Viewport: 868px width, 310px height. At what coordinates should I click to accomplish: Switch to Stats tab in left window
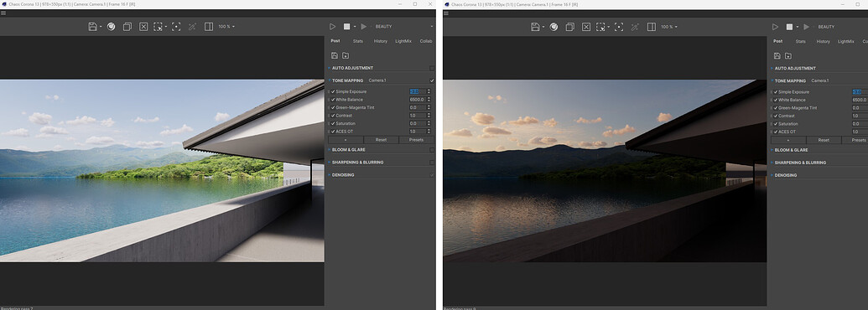pyautogui.click(x=358, y=41)
